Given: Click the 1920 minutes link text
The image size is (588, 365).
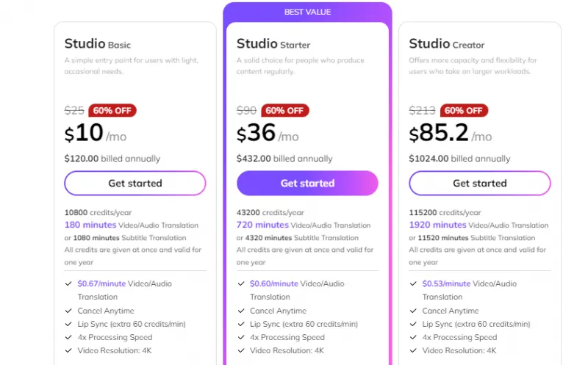Looking at the screenshot, I should (437, 225).
